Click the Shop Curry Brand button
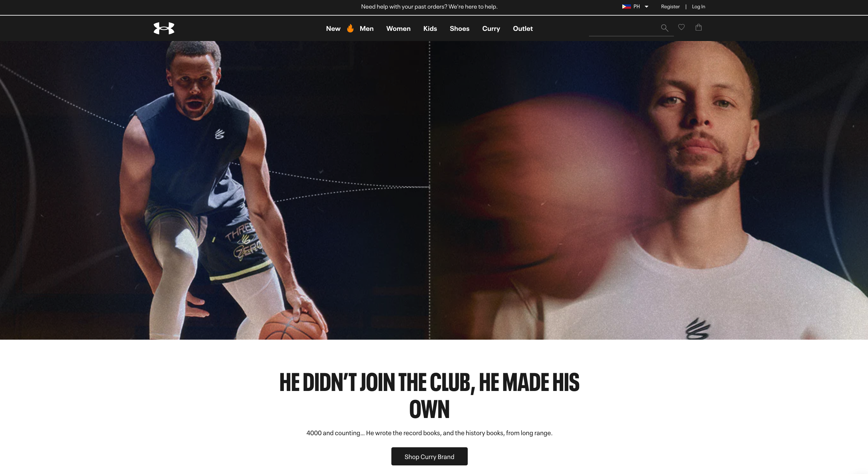 429,457
